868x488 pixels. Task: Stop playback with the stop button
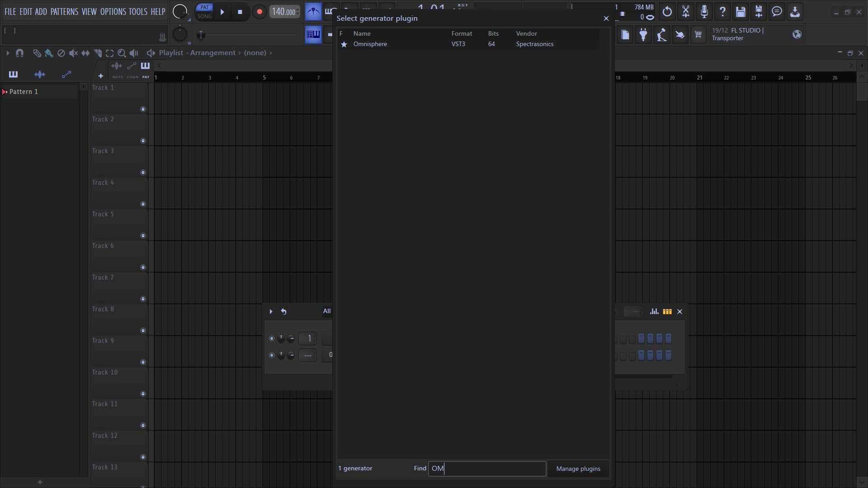click(x=240, y=12)
